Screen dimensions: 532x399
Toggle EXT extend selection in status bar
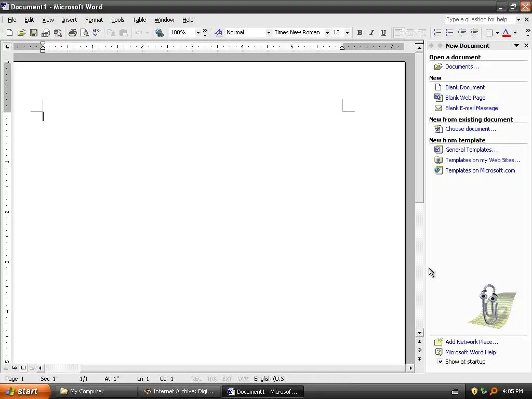pos(227,379)
